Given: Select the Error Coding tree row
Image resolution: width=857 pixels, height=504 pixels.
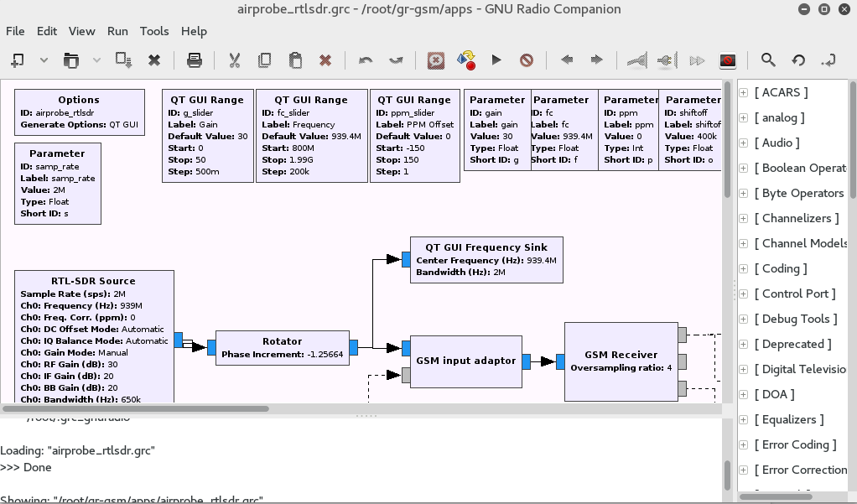Looking at the screenshot, I should coord(792,445).
